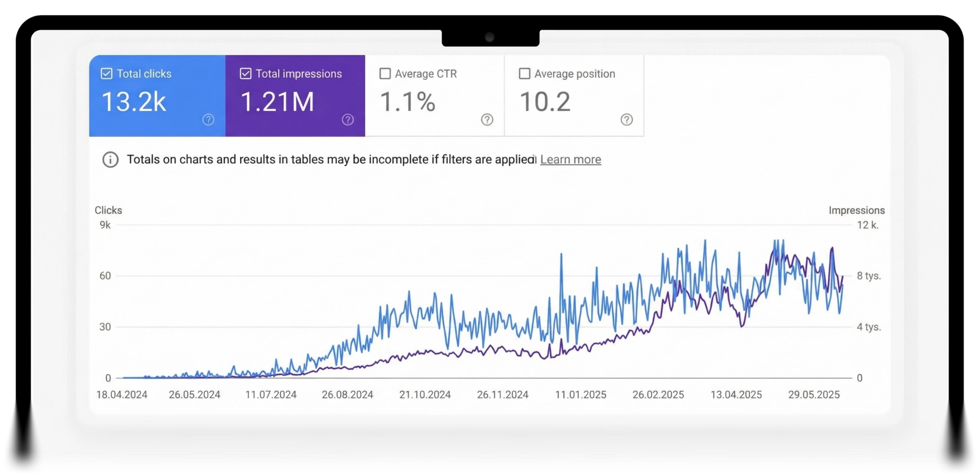980x476 pixels.
Task: Click the 10.2 average position value
Action: (x=545, y=102)
